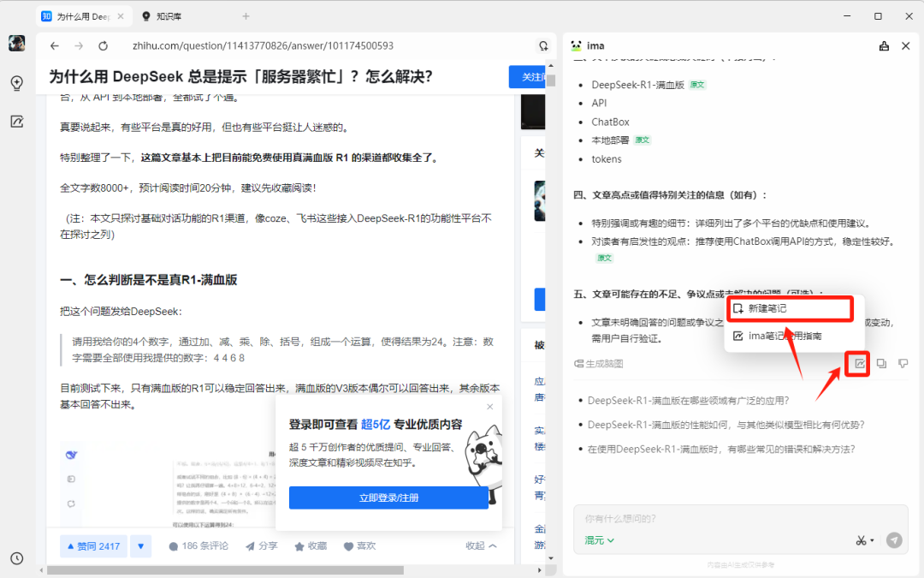
Task: Click 原文 tag next to 本地部署
Action: point(643,140)
